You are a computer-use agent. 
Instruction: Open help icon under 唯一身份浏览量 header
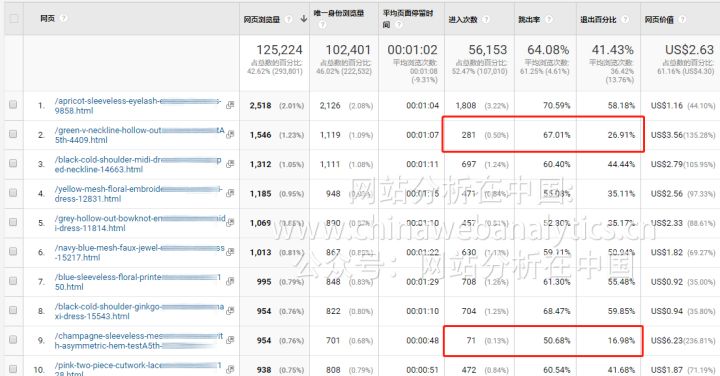(322, 25)
